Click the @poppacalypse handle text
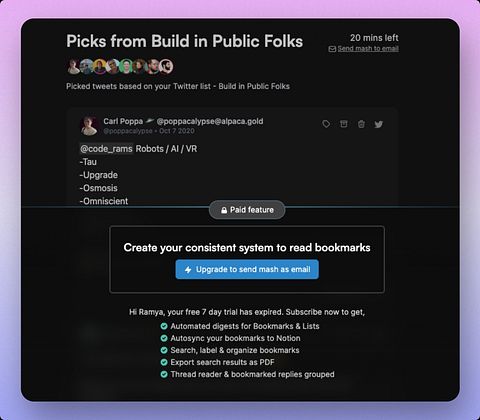 click(x=128, y=131)
